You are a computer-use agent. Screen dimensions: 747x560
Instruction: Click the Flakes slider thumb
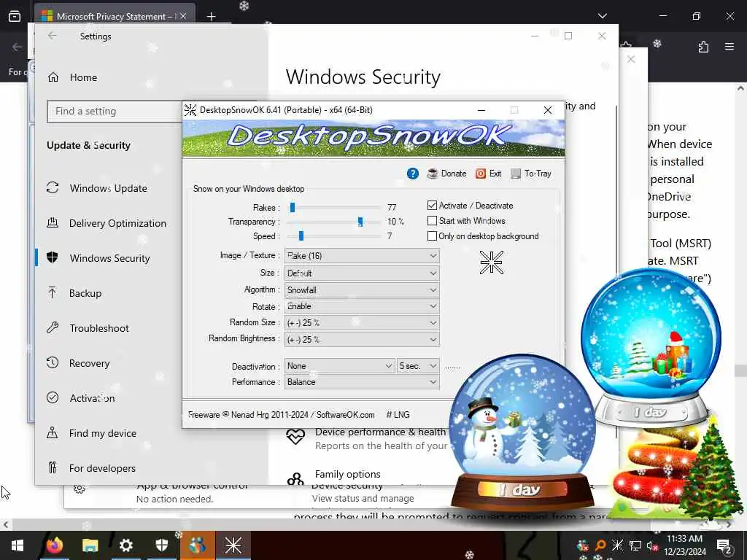pyautogui.click(x=293, y=207)
